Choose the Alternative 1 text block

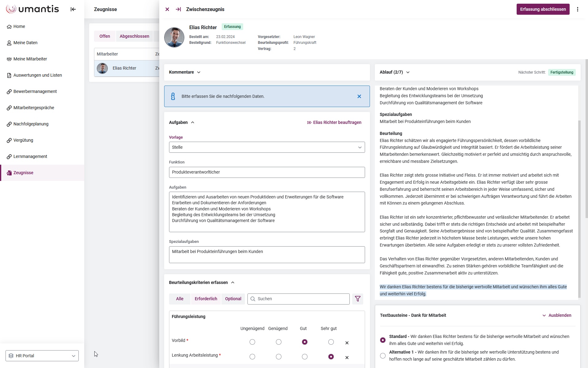click(383, 356)
